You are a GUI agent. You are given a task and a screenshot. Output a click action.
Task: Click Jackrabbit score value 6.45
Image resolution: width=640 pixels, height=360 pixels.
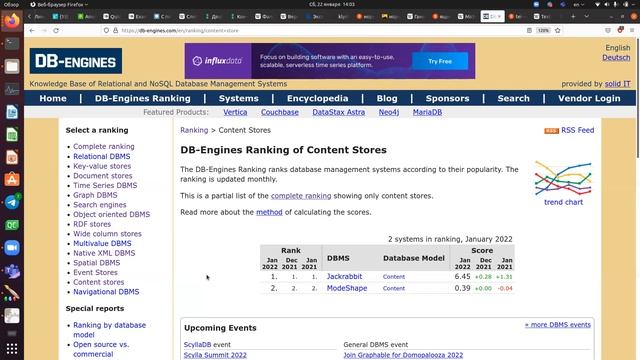tap(462, 276)
